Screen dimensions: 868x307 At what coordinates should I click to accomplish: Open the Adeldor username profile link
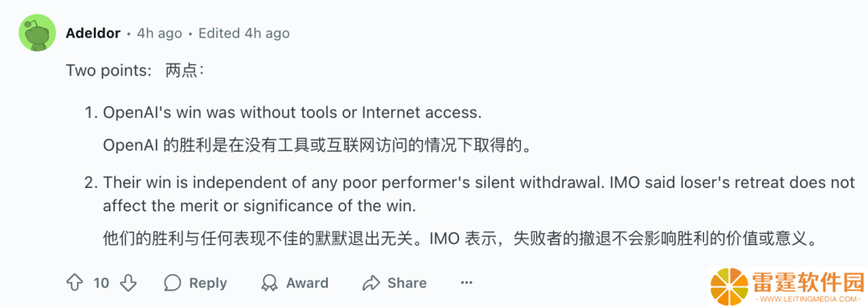pos(93,33)
